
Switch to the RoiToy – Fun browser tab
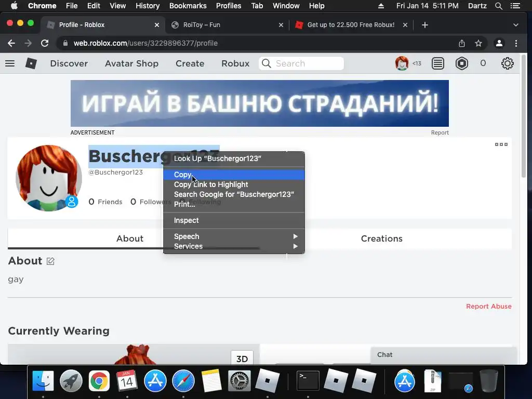click(228, 25)
